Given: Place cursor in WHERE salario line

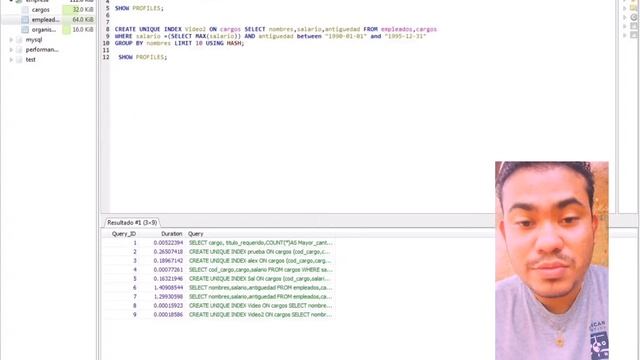Looking at the screenshot, I should pos(271,36).
